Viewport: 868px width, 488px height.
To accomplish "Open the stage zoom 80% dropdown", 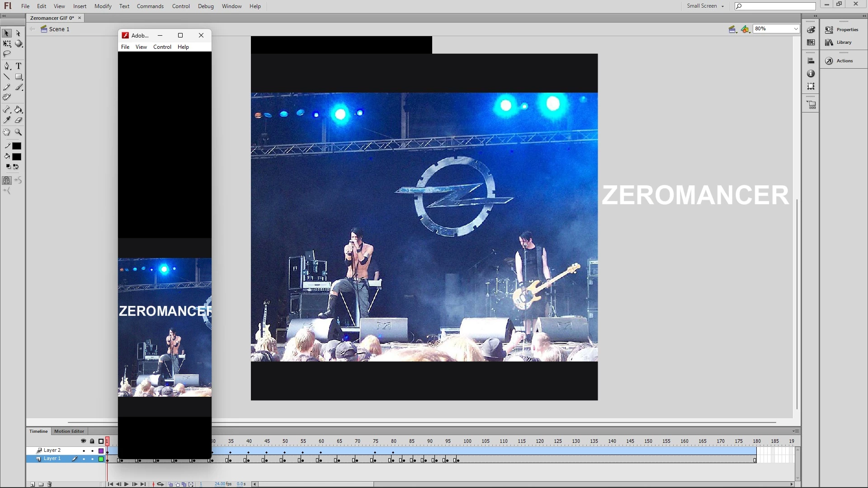I will (796, 29).
